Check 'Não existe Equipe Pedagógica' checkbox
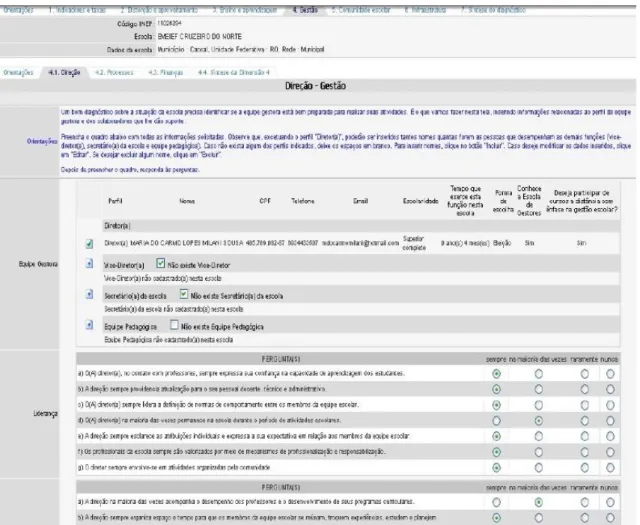 [174, 325]
